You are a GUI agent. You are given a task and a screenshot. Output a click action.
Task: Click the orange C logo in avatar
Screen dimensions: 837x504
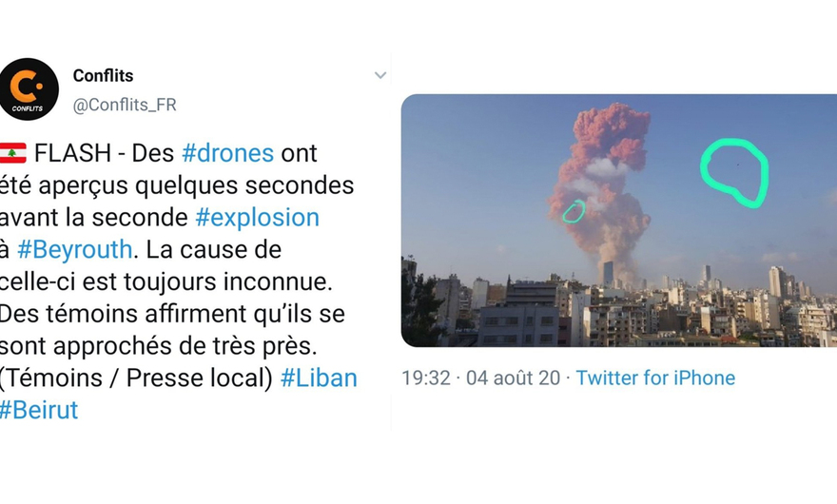click(26, 86)
